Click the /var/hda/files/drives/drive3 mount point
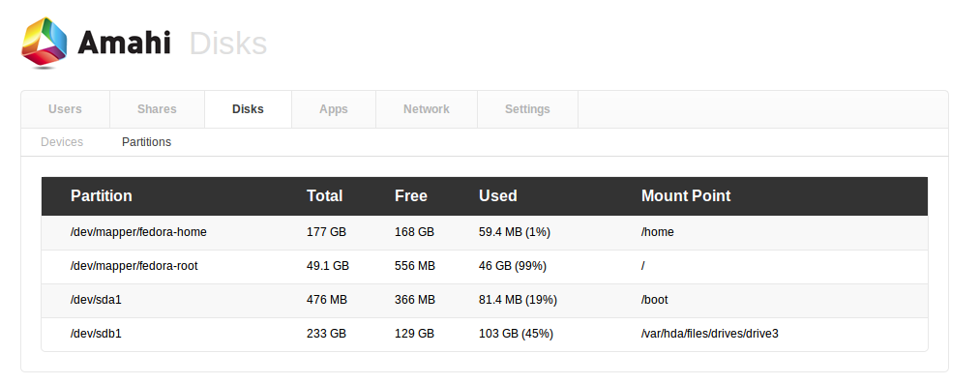980x384 pixels. 709,334
